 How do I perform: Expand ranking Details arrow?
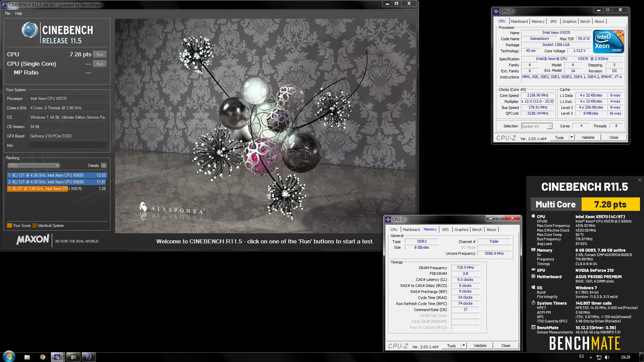point(104,166)
